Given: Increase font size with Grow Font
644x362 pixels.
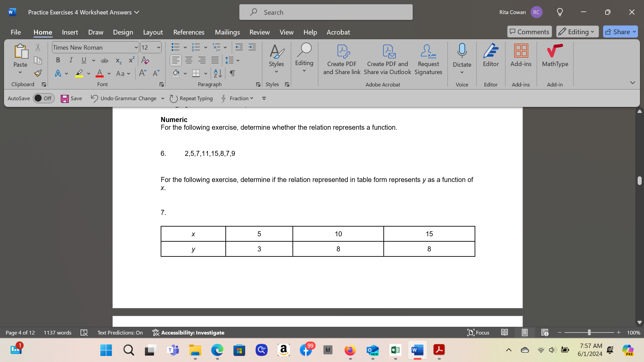Looking at the screenshot, I should [143, 73].
